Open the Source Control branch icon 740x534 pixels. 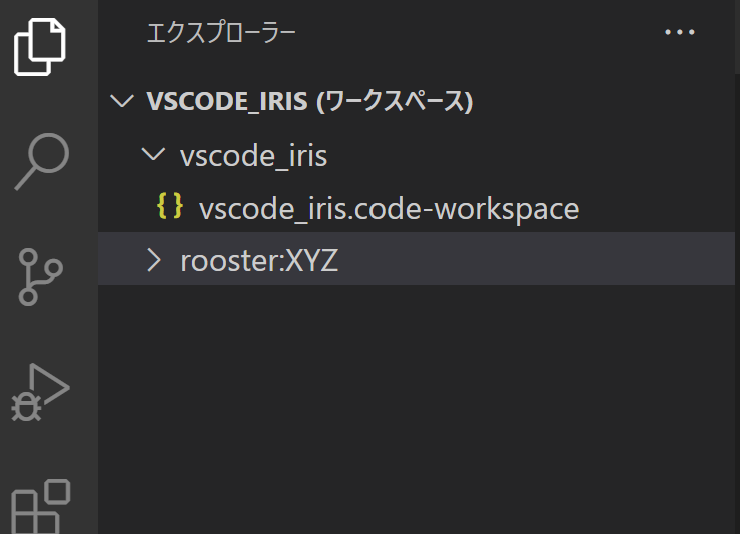[42, 276]
